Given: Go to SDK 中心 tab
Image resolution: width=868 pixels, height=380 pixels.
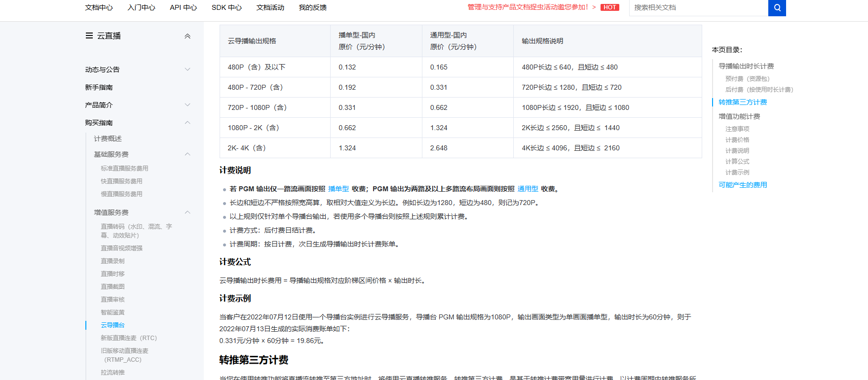Looking at the screenshot, I should 226,7.
